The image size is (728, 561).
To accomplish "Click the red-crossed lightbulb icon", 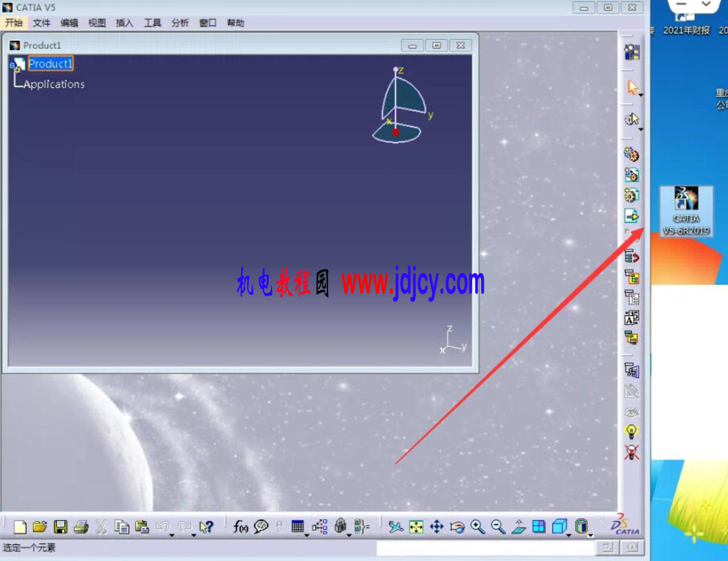I will tap(632, 452).
